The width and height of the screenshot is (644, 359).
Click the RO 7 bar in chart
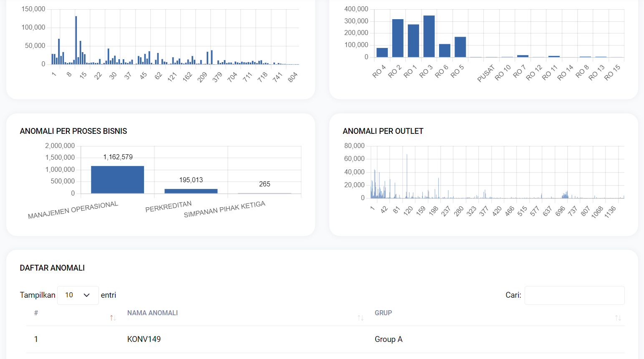[x=523, y=56]
